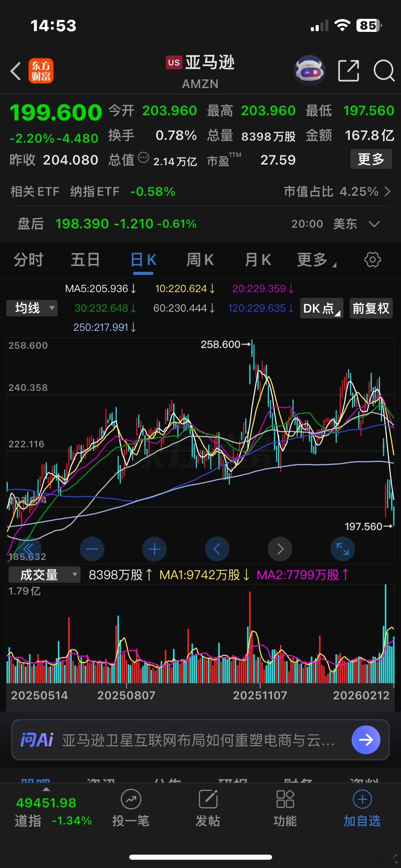
Task: Switch to the 周K tab
Action: pyautogui.click(x=200, y=260)
